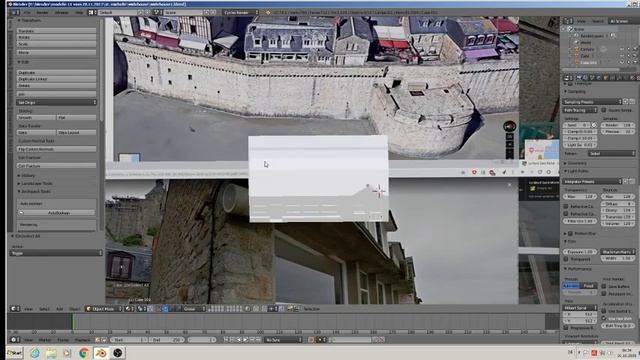The image size is (640, 360).
Task: Click the Play animation button in timeline
Action: (x=246, y=340)
